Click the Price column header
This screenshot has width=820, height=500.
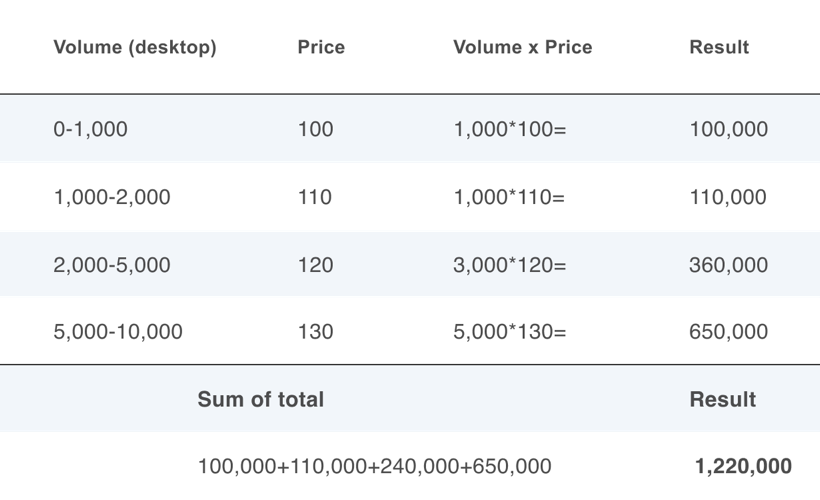click(x=321, y=48)
